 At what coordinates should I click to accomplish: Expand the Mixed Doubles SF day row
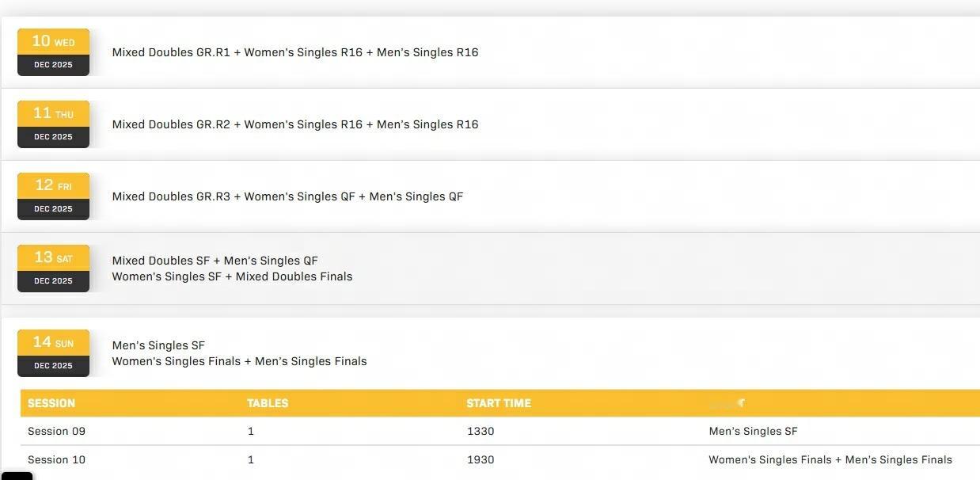point(232,269)
